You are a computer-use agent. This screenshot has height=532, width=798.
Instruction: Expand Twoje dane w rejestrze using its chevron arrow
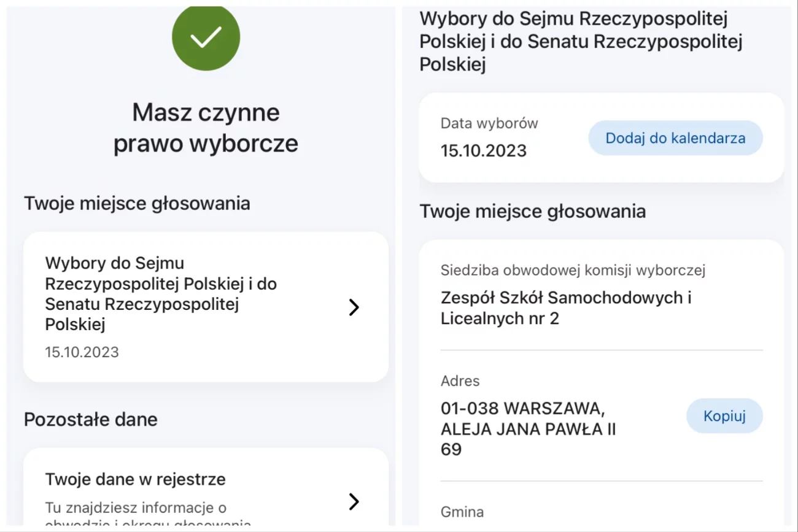click(x=354, y=501)
